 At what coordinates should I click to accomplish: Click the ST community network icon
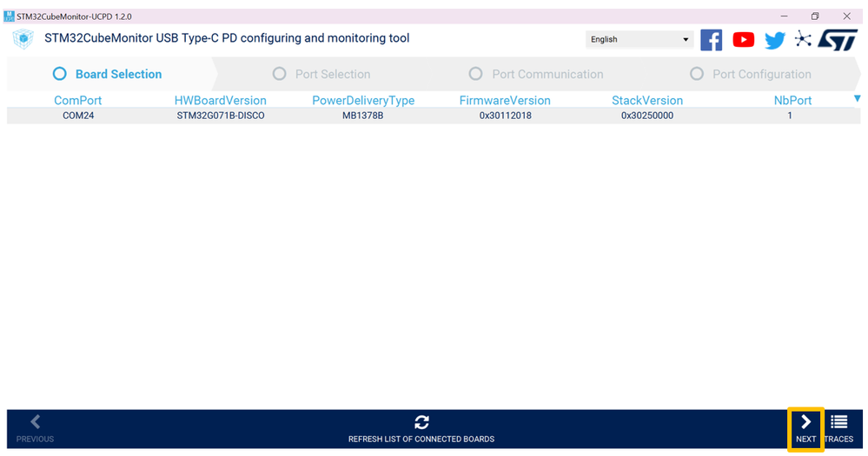pos(803,39)
